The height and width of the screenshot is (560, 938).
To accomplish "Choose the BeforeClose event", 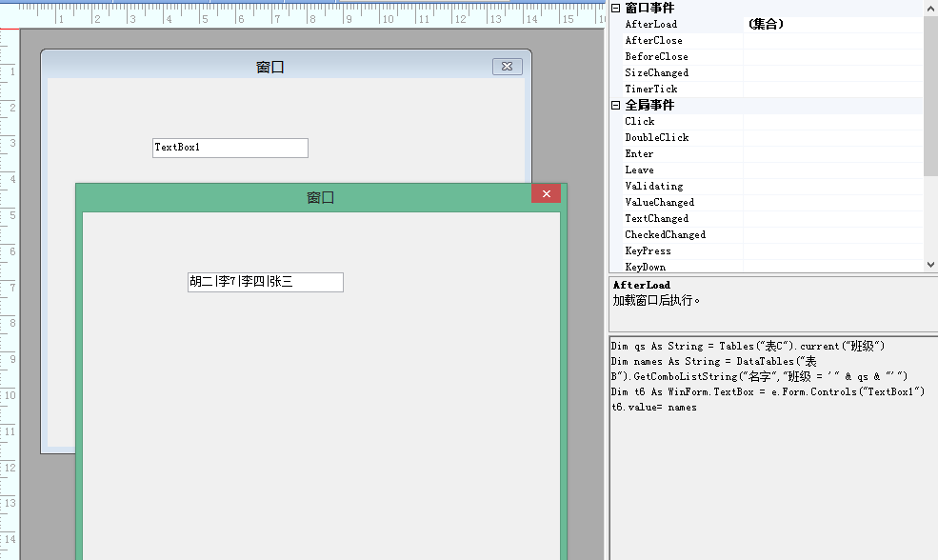I will point(656,57).
